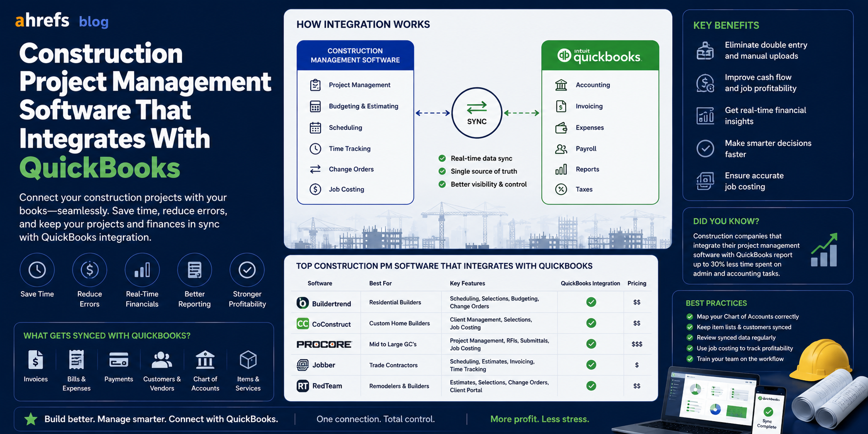Screen dimensions: 868x434
Task: Click the Ensure accurate job costing icon
Action: (x=705, y=181)
